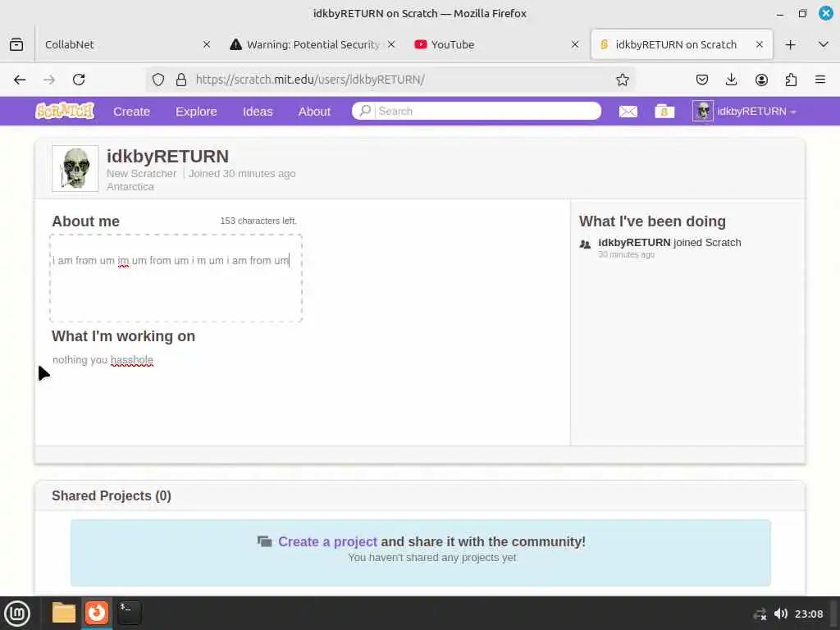Expand the list all tabs chevron

coord(824,44)
